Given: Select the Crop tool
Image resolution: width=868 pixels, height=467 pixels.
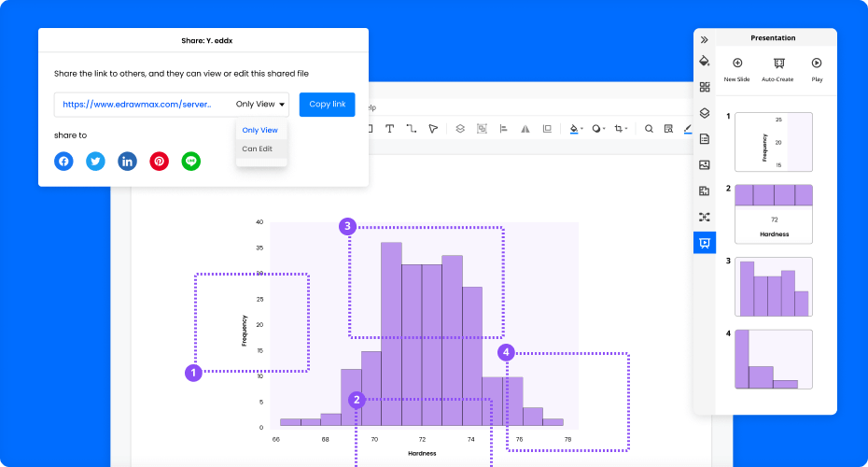Looking at the screenshot, I should (x=619, y=129).
